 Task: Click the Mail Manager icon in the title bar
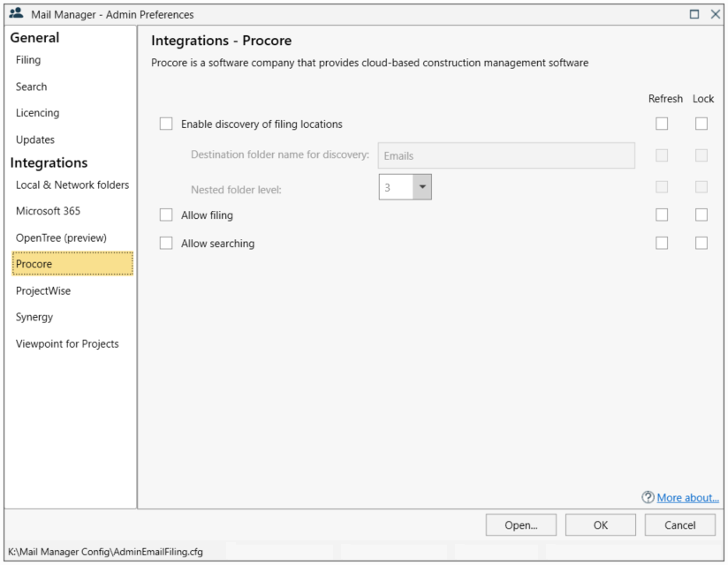coord(16,13)
